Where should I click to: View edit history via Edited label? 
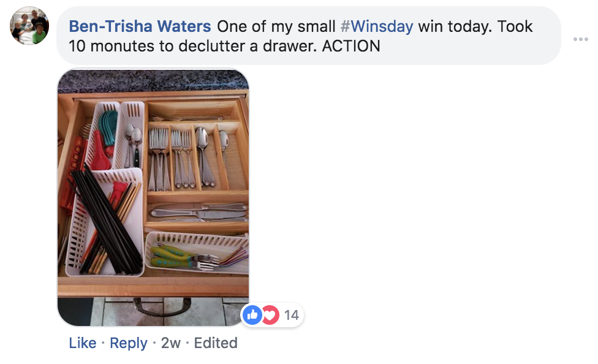(216, 343)
